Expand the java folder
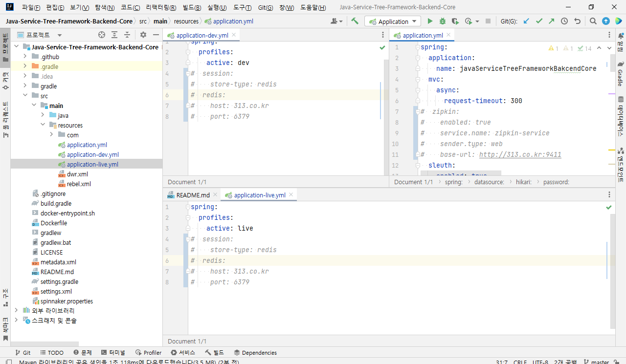 coord(43,115)
